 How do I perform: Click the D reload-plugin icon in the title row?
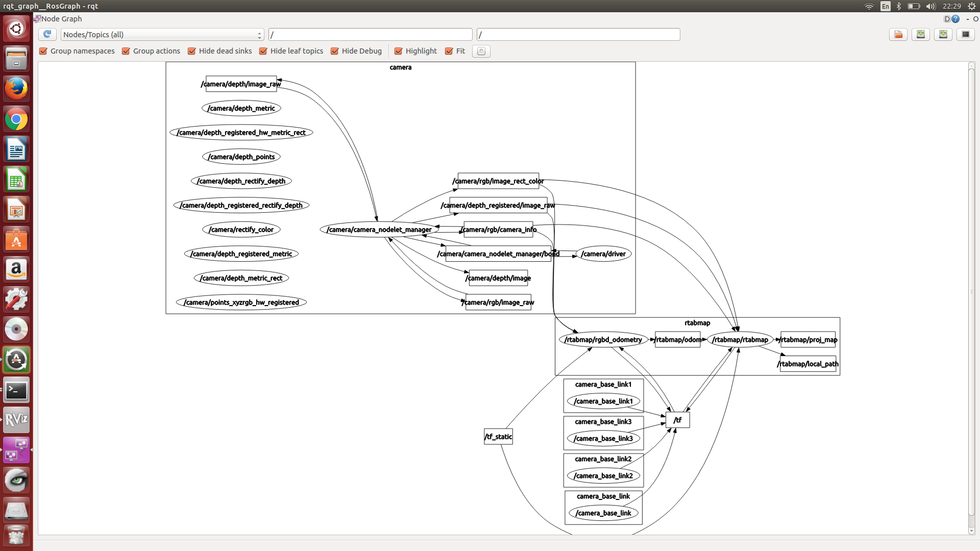tap(947, 19)
